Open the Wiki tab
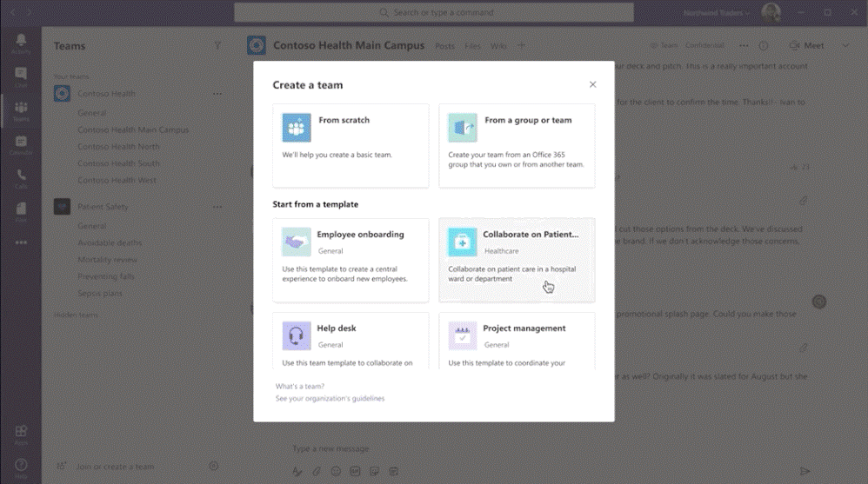Image resolution: width=868 pixels, height=484 pixels. 498,46
